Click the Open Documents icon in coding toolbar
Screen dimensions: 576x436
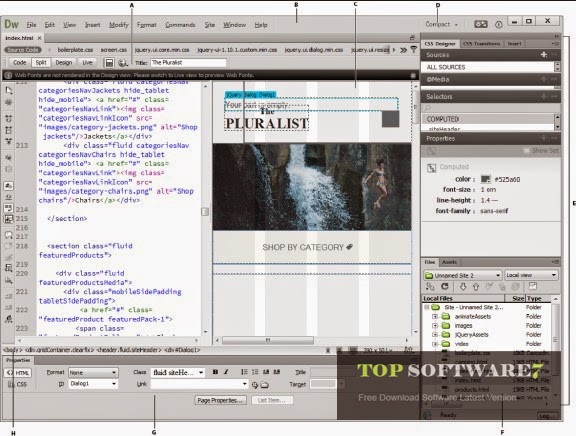pos(8,90)
